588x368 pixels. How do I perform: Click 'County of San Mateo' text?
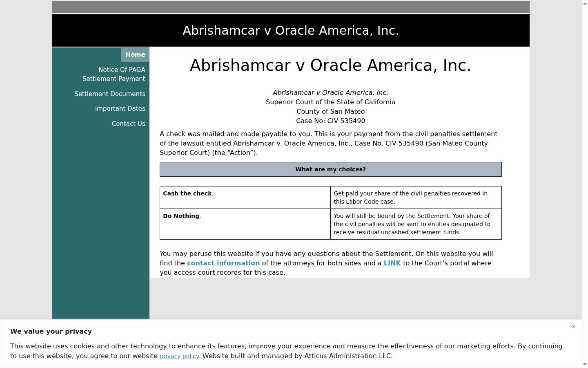tap(330, 111)
